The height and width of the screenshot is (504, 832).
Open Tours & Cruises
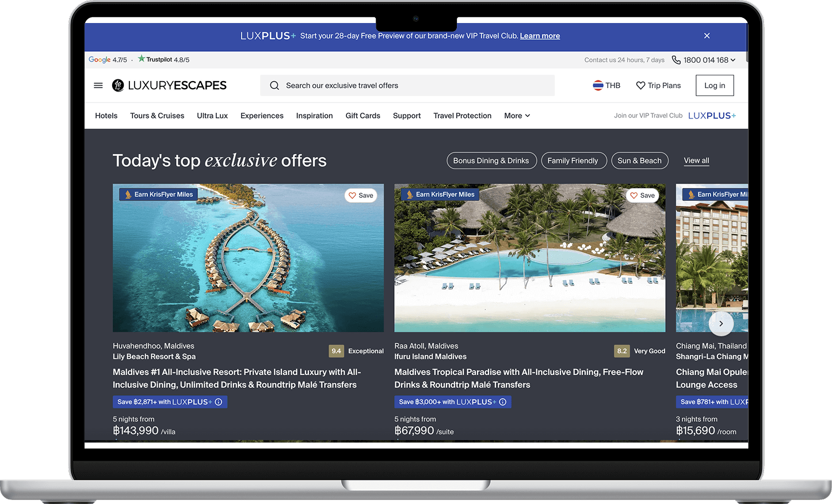157,116
